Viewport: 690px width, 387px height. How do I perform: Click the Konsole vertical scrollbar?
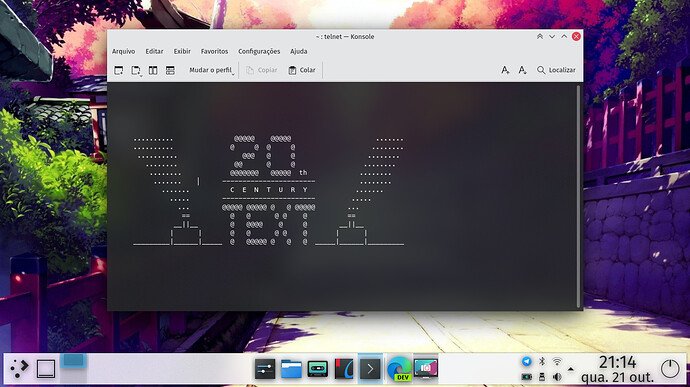578,196
